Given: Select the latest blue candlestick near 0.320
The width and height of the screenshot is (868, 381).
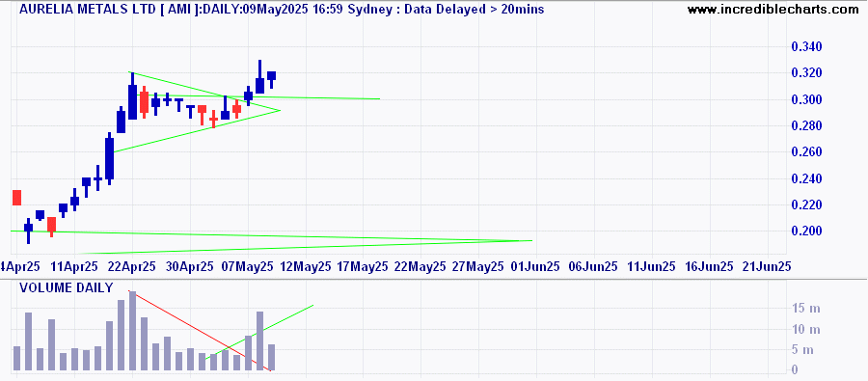Looking at the screenshot, I should click(271, 77).
